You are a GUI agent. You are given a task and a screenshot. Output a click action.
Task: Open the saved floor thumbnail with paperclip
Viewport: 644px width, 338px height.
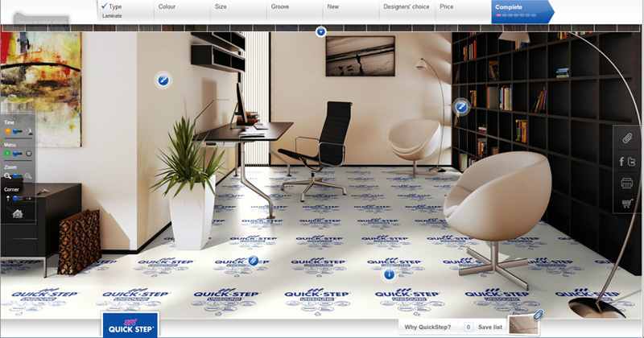pos(523,325)
